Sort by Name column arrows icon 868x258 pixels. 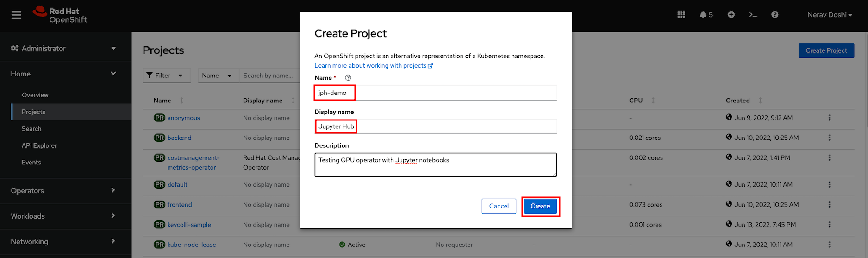[x=181, y=101]
